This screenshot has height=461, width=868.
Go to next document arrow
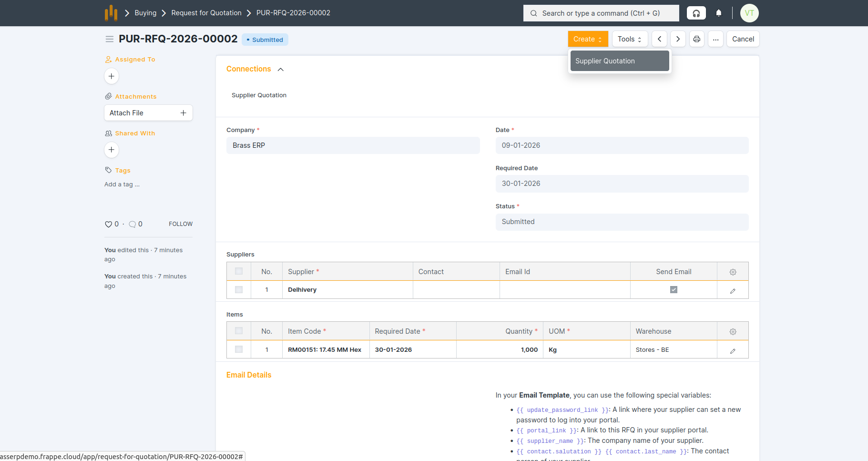tap(678, 39)
